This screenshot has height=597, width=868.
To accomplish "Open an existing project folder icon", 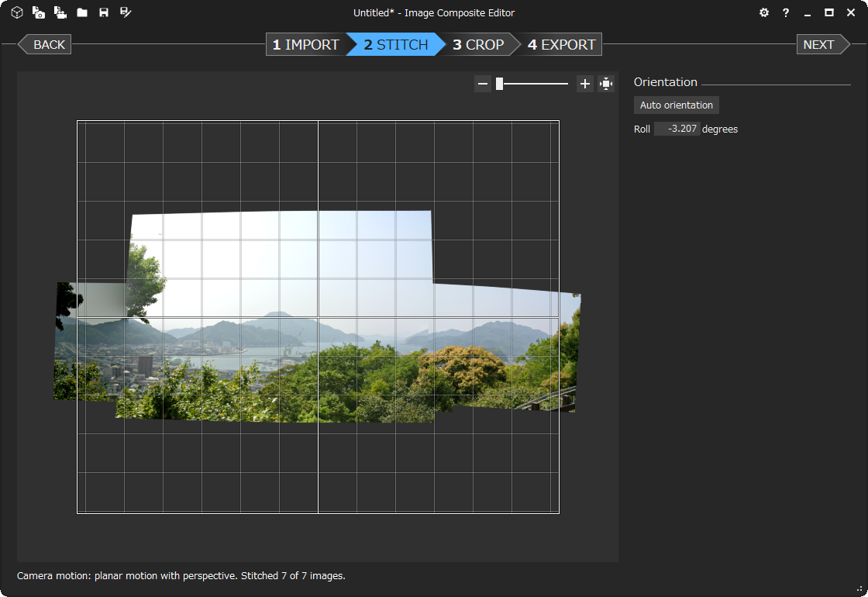I will point(82,12).
